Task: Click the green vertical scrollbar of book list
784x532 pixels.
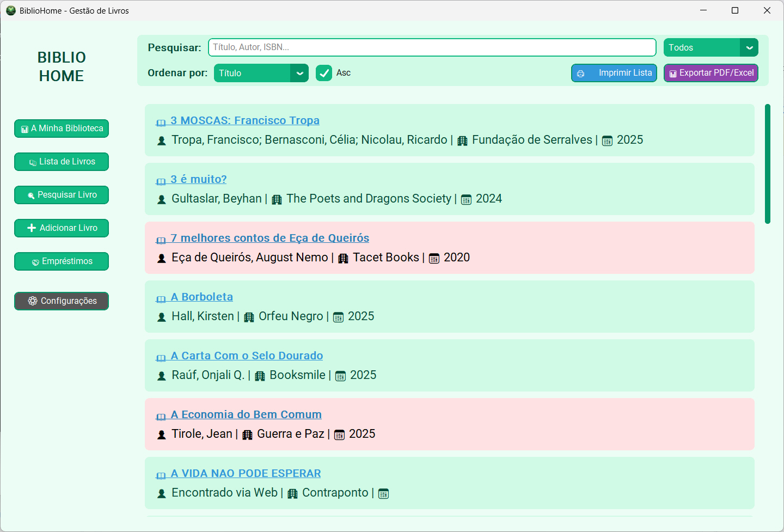Action: (767, 163)
